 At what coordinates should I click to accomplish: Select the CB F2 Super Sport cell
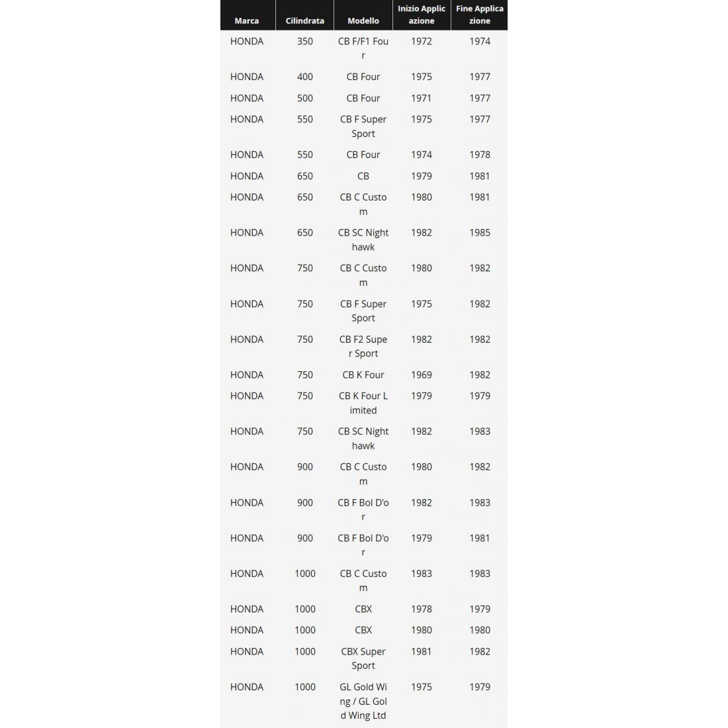coord(363,346)
